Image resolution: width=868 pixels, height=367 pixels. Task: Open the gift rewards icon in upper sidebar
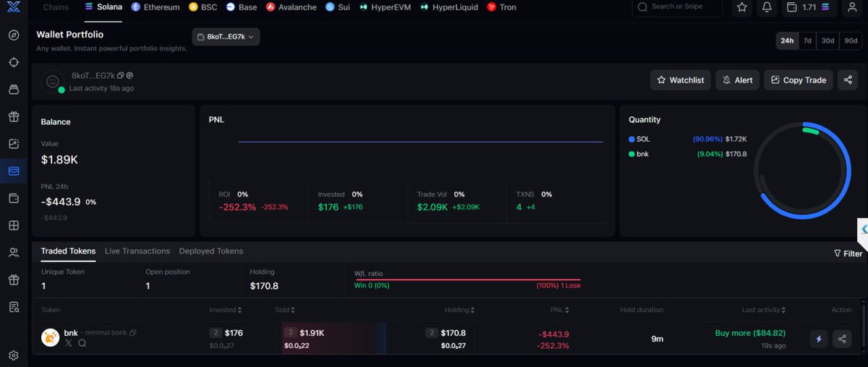pyautogui.click(x=13, y=116)
